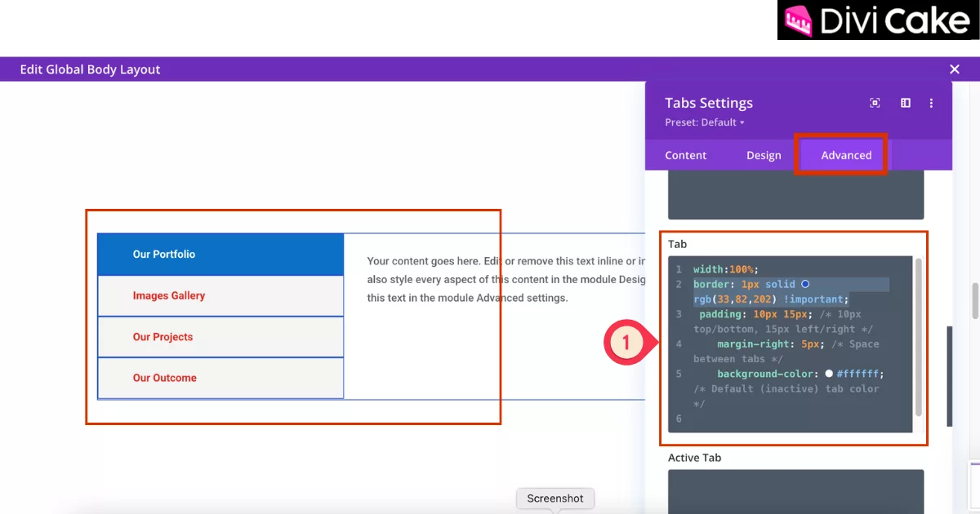Open the three-dot options menu in Tabs Settings

pos(931,103)
